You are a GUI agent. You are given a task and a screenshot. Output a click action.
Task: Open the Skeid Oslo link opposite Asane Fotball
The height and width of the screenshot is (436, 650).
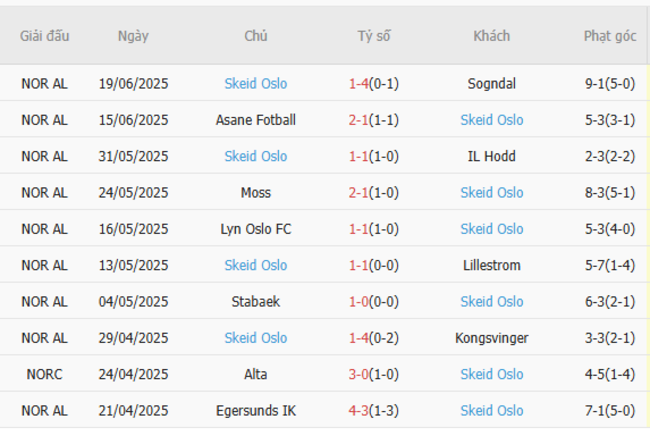tap(491, 120)
